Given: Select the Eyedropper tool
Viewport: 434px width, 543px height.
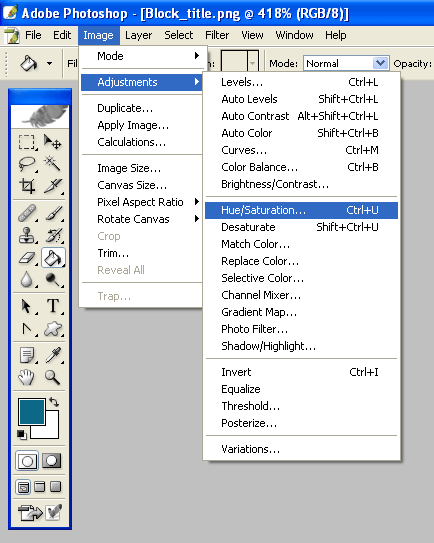Looking at the screenshot, I should 53,355.
